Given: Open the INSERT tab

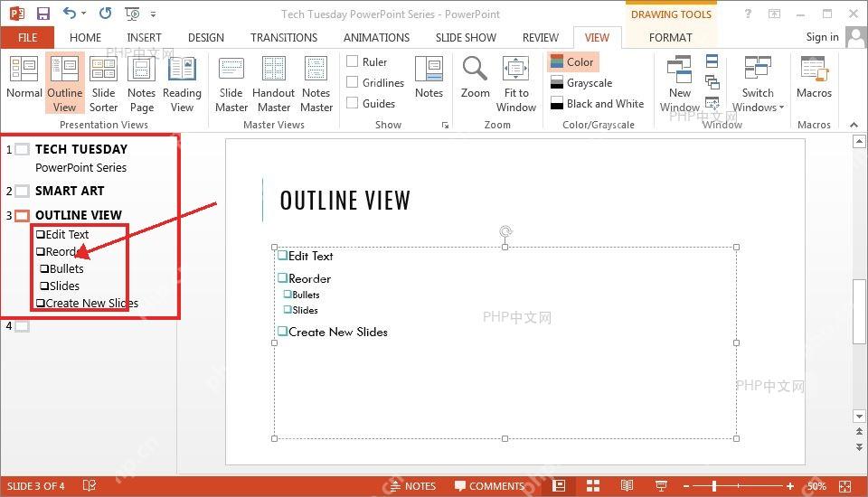Looking at the screenshot, I should 144,38.
